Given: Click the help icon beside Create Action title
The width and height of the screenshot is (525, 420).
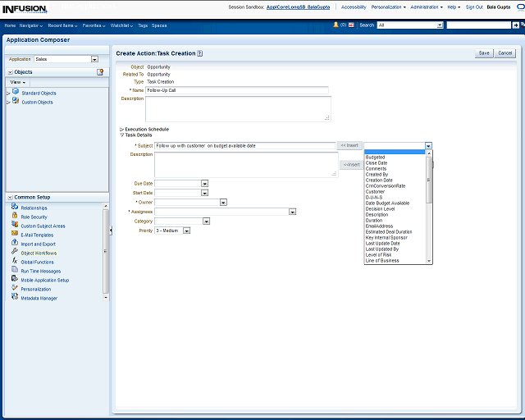Looking at the screenshot, I should click(200, 53).
